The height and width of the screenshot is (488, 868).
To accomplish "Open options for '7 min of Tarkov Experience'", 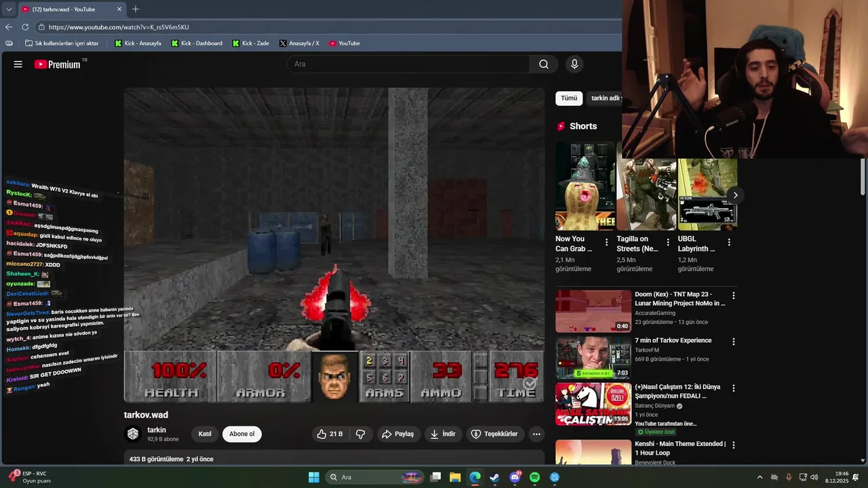I will pyautogui.click(x=733, y=342).
